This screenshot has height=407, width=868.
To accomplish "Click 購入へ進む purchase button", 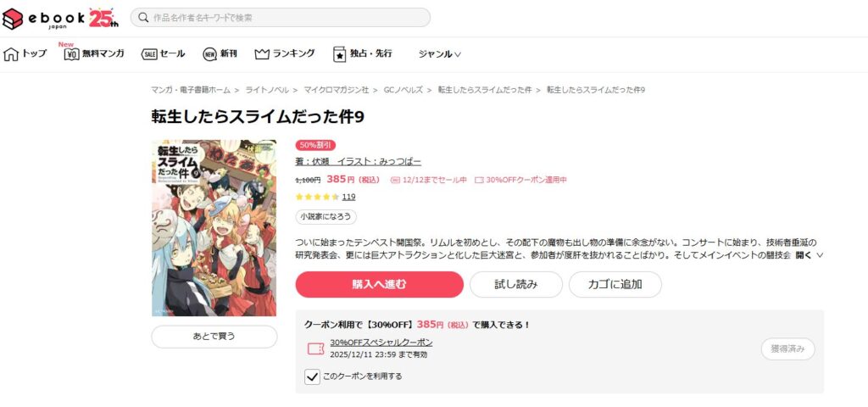I will point(379,285).
